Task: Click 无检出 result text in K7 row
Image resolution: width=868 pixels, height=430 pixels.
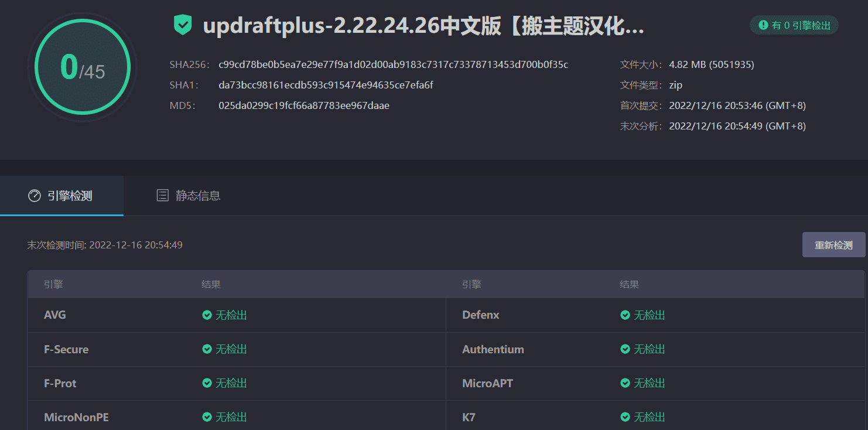Action: (650, 417)
